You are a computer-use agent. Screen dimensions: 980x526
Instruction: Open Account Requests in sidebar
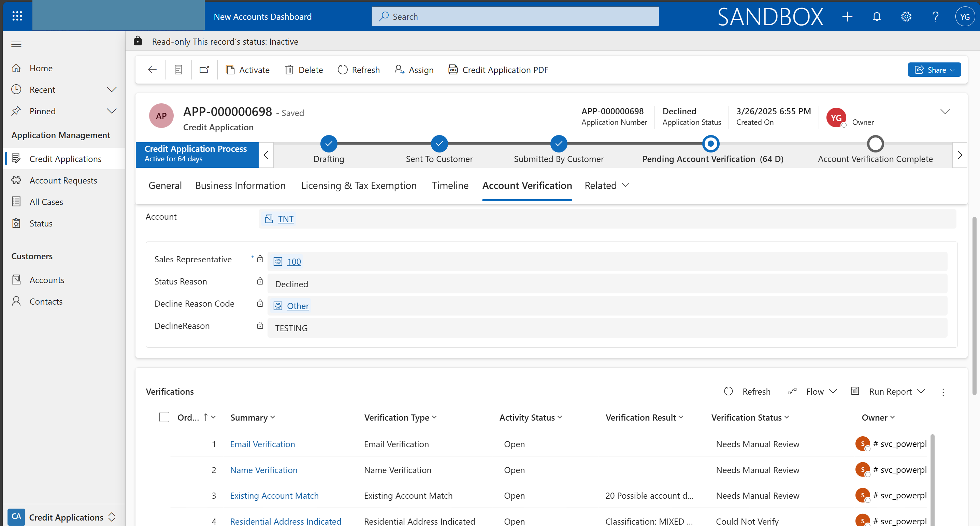pos(64,180)
